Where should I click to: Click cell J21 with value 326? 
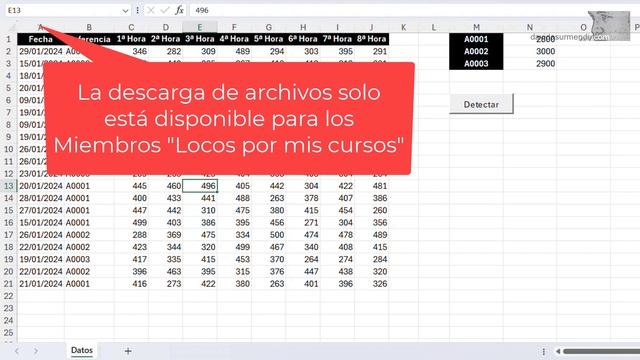tap(372, 284)
